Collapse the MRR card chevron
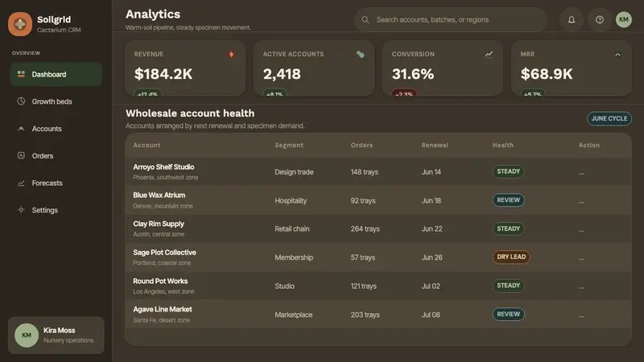The width and height of the screenshot is (644, 362). pos(617,55)
